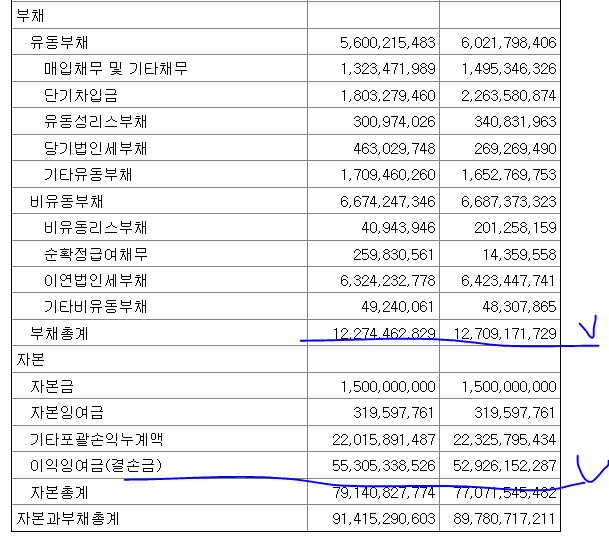Select the 자본과부채총계 row label
Screen dimensions: 609x539
[68, 518]
